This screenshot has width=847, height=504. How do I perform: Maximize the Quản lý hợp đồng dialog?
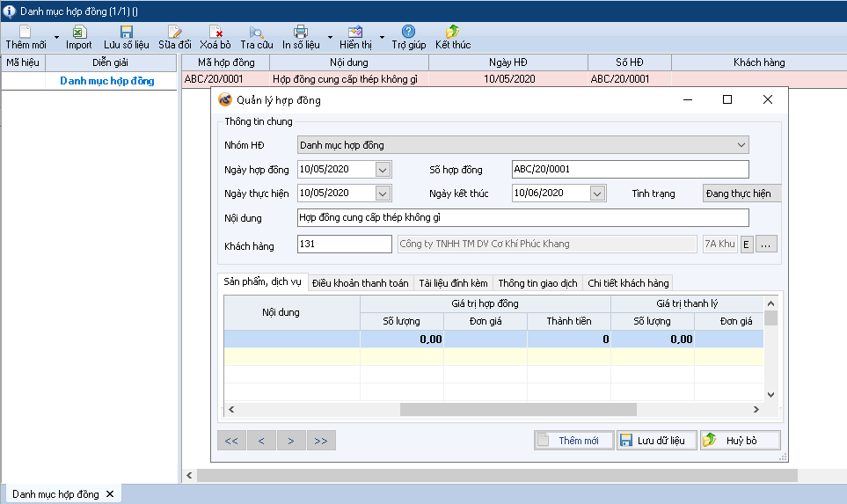pos(727,99)
